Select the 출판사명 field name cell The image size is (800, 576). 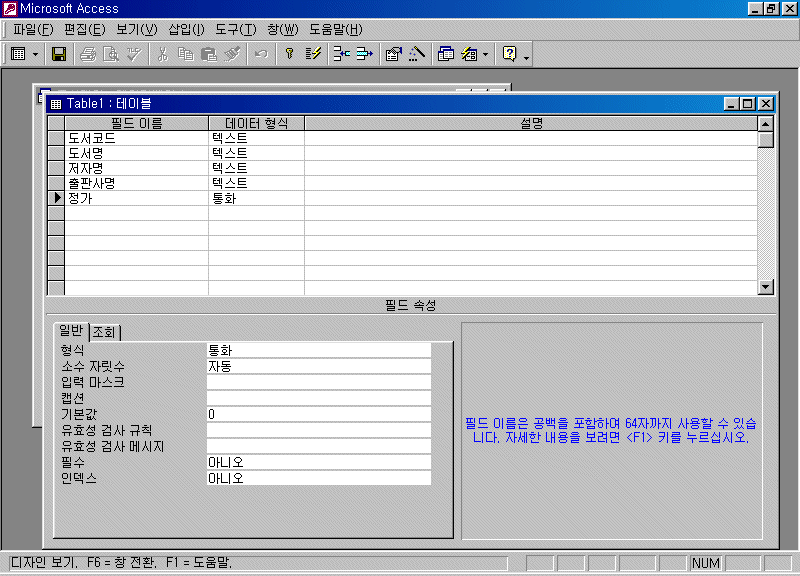(x=136, y=183)
